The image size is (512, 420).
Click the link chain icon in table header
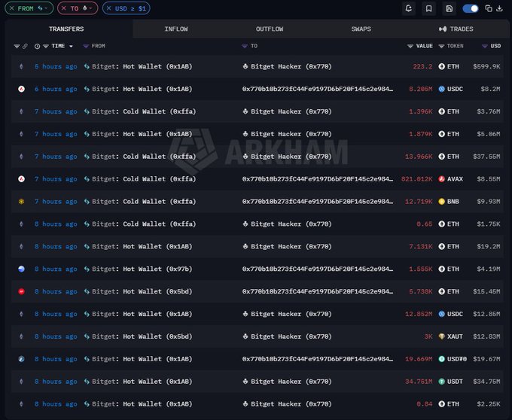(x=25, y=46)
